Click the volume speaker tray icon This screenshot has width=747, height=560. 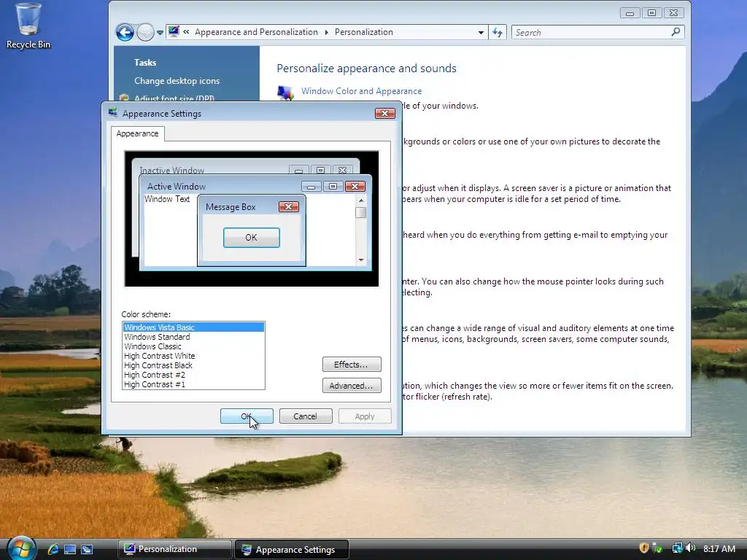(x=691, y=548)
